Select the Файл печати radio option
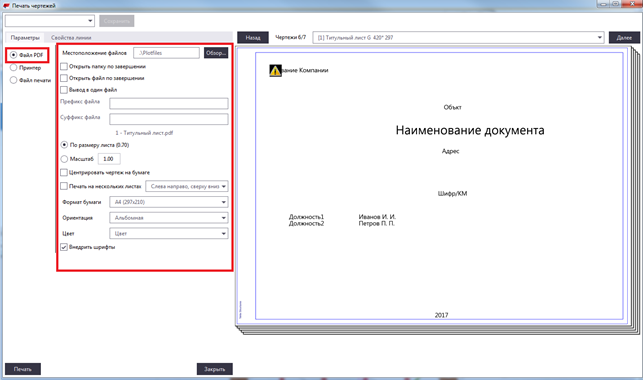 (x=14, y=80)
